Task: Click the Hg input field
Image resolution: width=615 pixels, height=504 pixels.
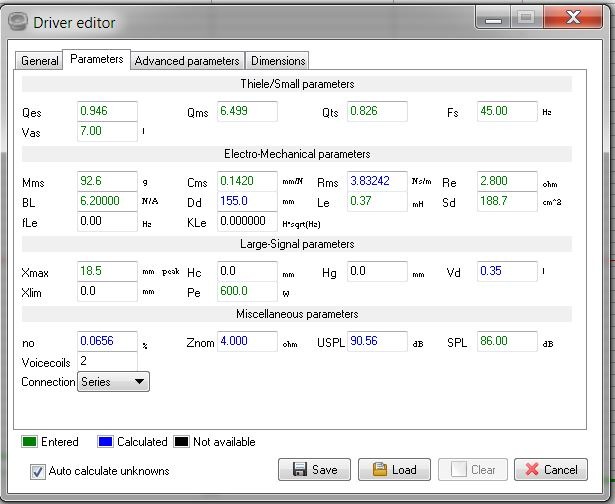Action: (x=377, y=271)
